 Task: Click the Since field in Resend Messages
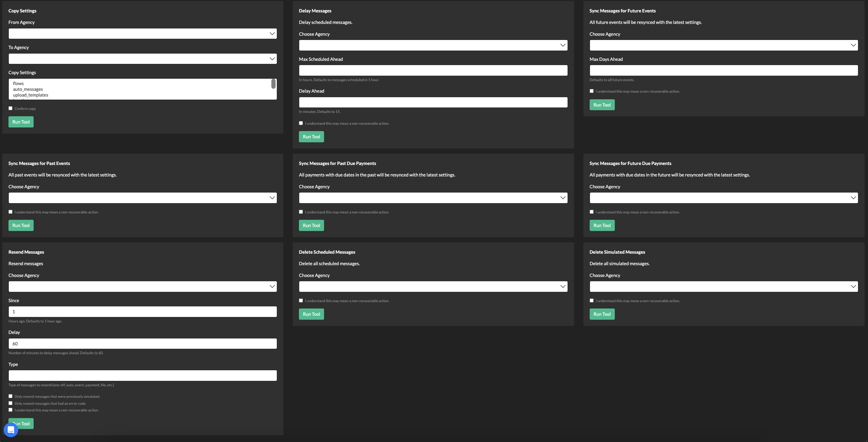(142, 311)
